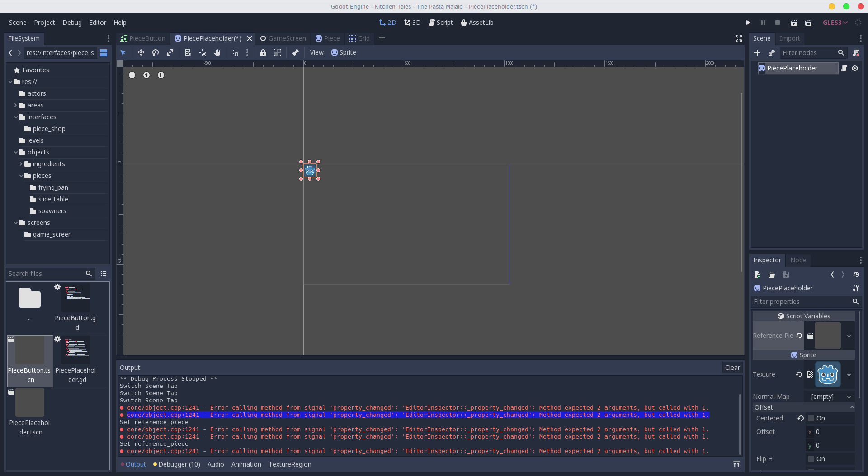Activate the Pan tool
Viewport: 868px width, 476px height.
click(217, 52)
